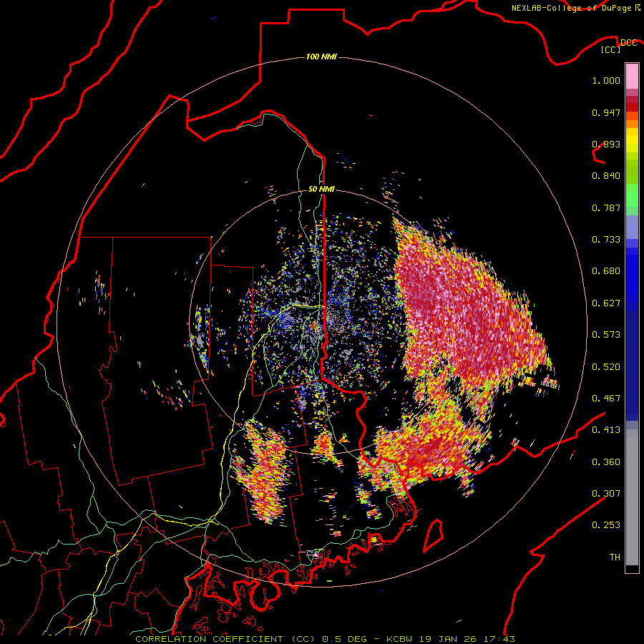Viewport: 644px width, 644px height.
Task: Pick the yellow swatch near 0.893
Action: click(x=632, y=140)
